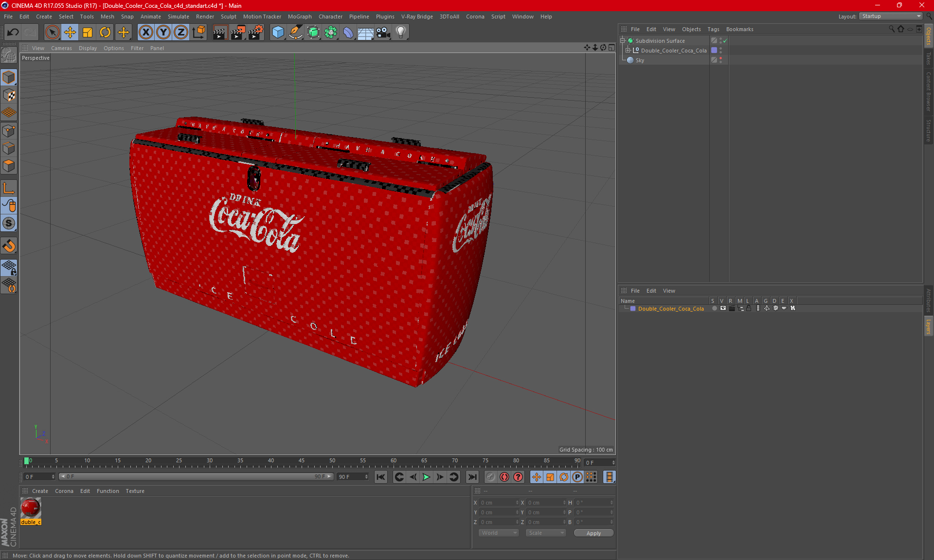Open Edit Render Settings

point(256,33)
